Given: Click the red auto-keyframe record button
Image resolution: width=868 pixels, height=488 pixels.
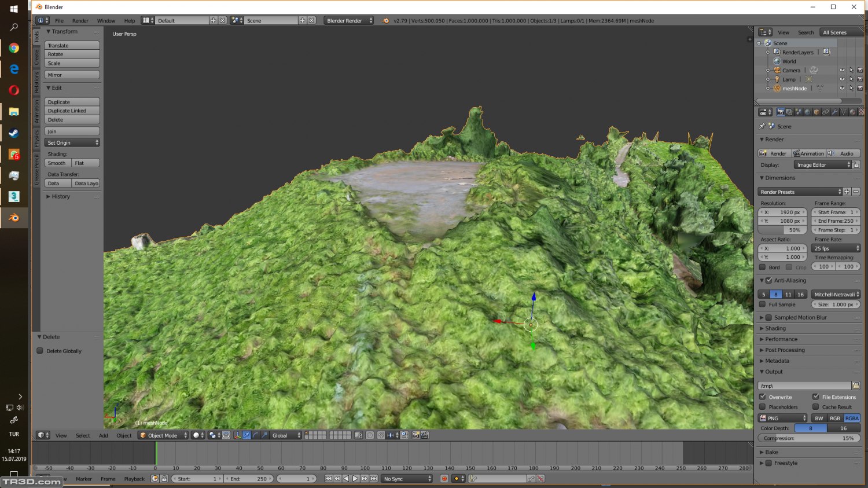Looking at the screenshot, I should point(444,479).
